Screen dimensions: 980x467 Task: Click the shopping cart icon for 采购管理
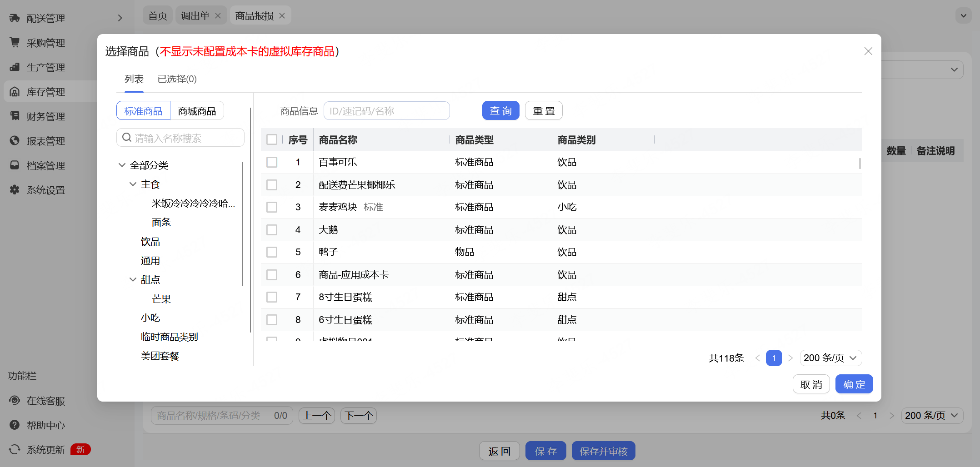coord(15,43)
